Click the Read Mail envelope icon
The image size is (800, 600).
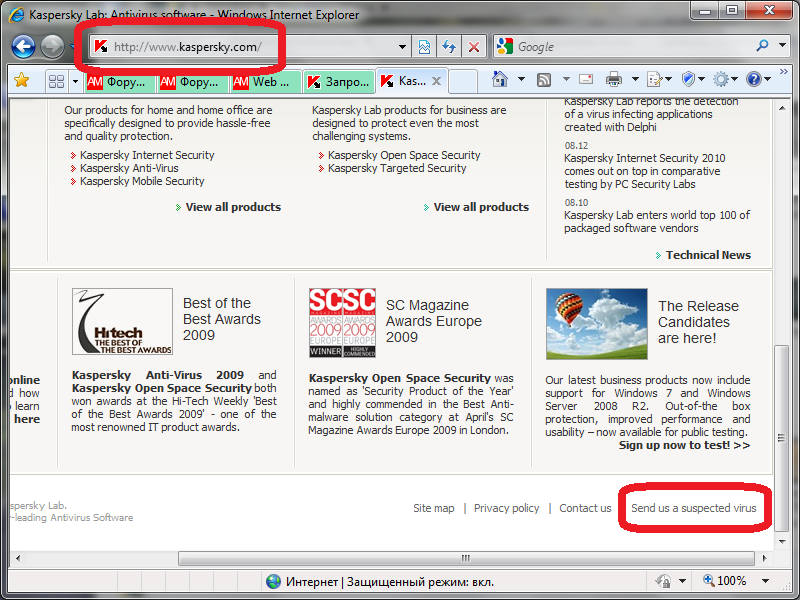(x=586, y=79)
